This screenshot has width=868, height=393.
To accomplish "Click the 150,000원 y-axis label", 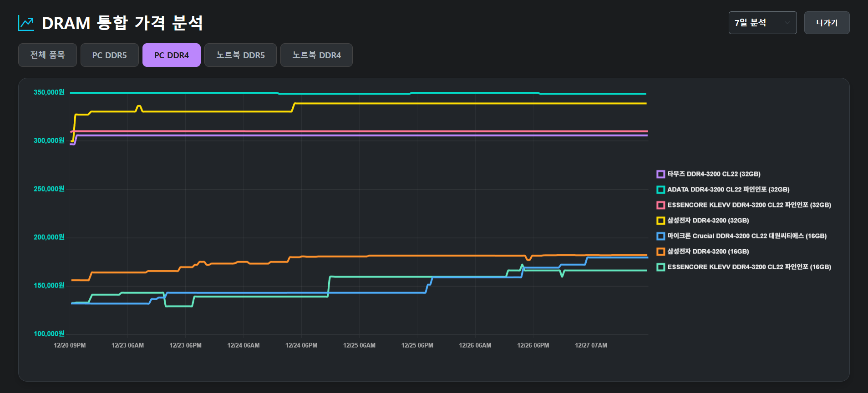I will click(x=49, y=285).
